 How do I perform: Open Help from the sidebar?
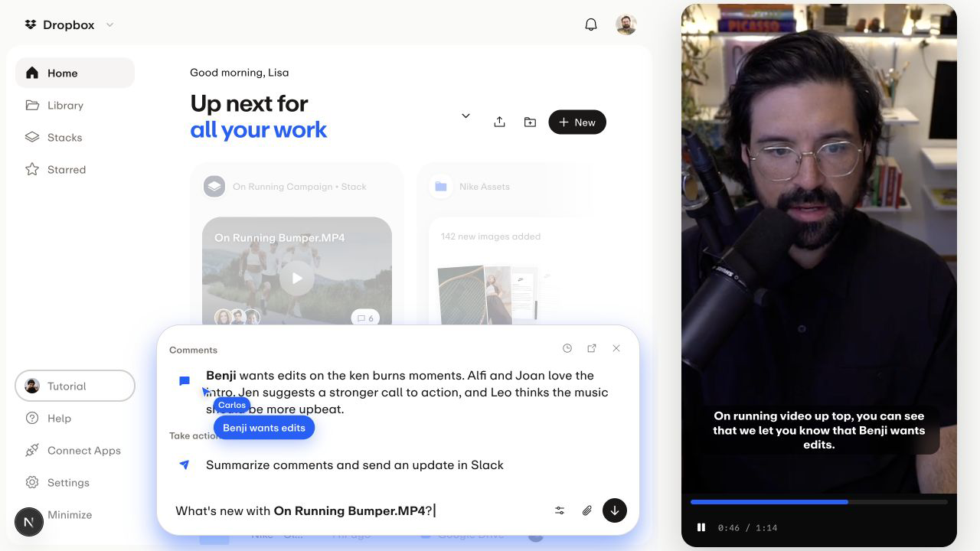pyautogui.click(x=75, y=418)
